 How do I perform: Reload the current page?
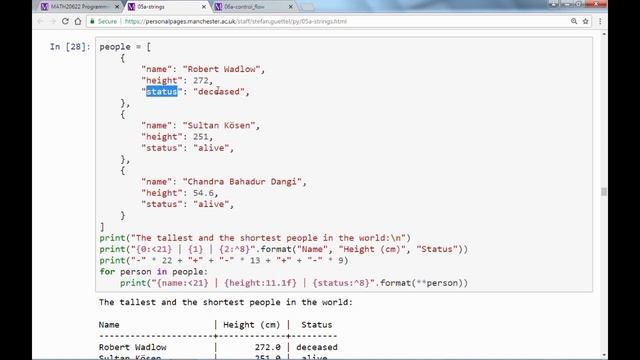point(65,21)
